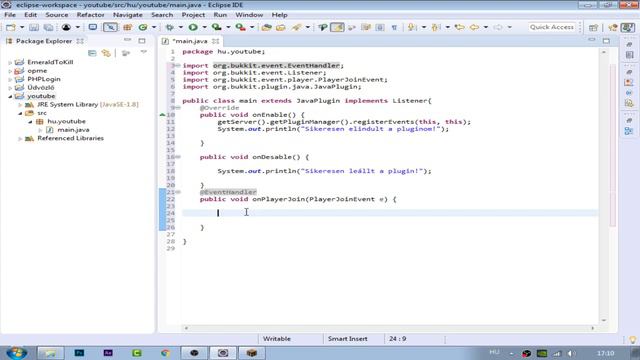
Task: Click the Debug bug icon
Action: click(169, 27)
